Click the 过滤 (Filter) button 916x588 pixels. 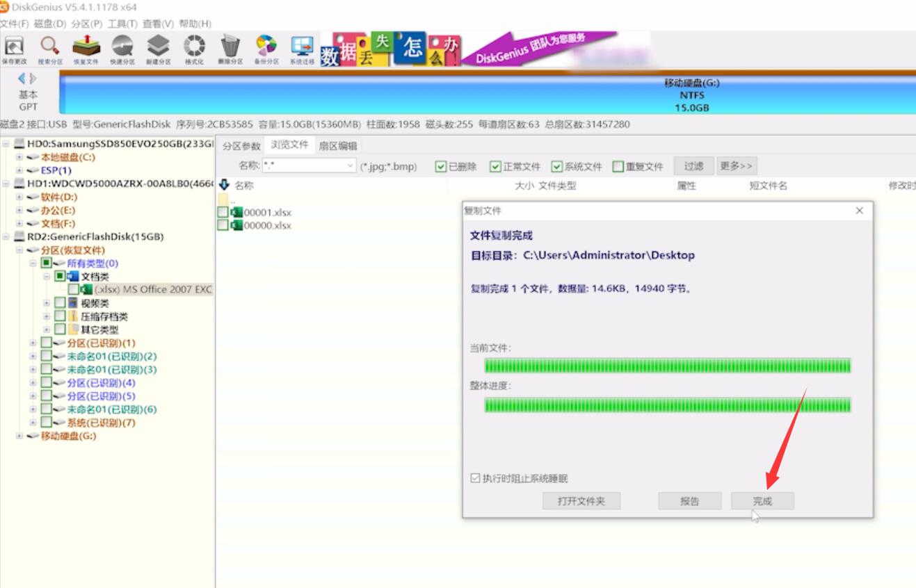pyautogui.click(x=693, y=166)
